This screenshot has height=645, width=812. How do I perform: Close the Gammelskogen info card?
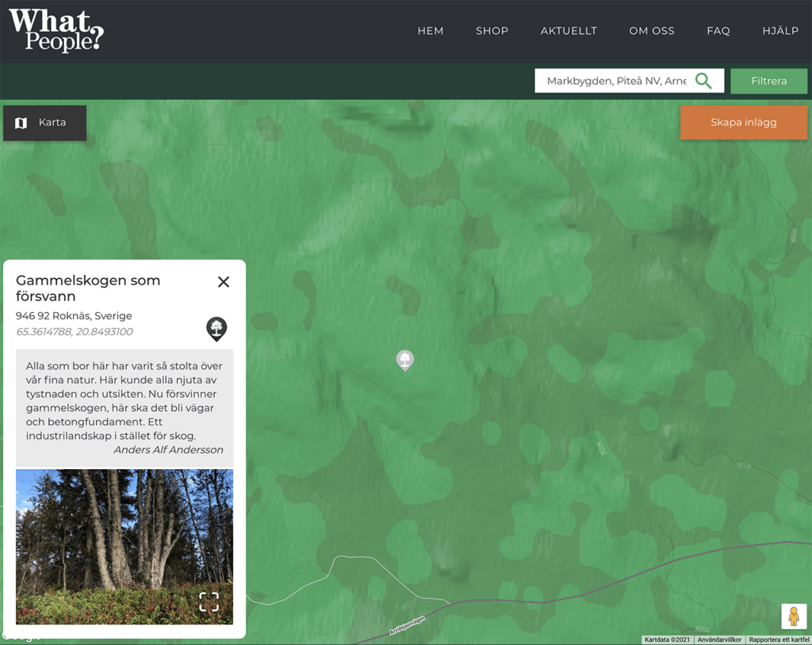(223, 281)
